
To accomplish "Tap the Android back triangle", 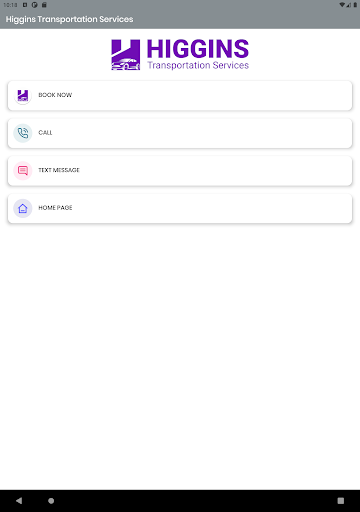I will tap(19, 500).
